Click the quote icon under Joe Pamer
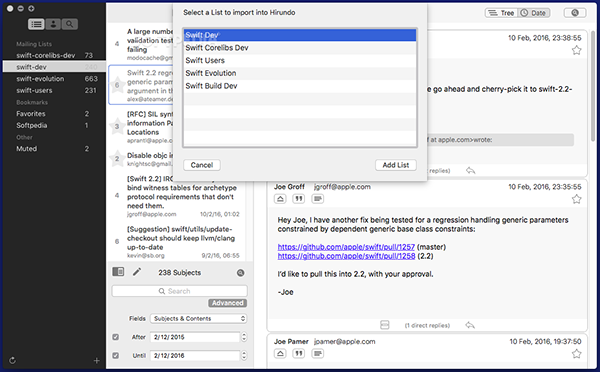Image resolution: width=600 pixels, height=372 pixels. tap(299, 353)
